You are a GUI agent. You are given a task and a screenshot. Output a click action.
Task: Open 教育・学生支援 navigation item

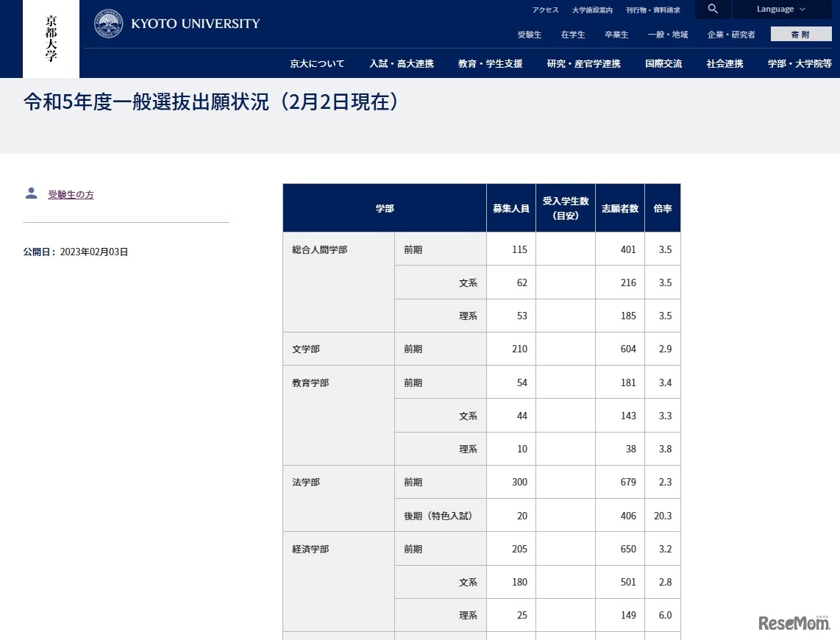[x=489, y=64]
